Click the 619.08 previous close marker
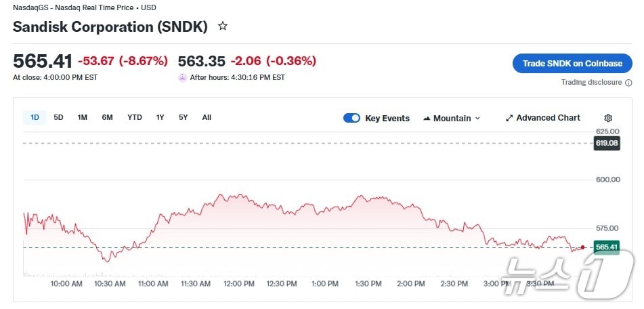The height and width of the screenshot is (309, 644). [x=607, y=143]
